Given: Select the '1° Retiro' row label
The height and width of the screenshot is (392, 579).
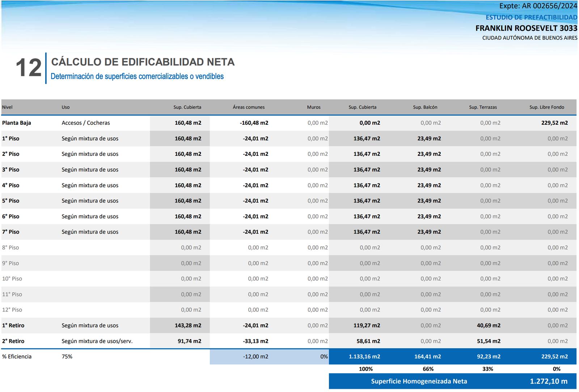Looking at the screenshot, I should pyautogui.click(x=13, y=325).
